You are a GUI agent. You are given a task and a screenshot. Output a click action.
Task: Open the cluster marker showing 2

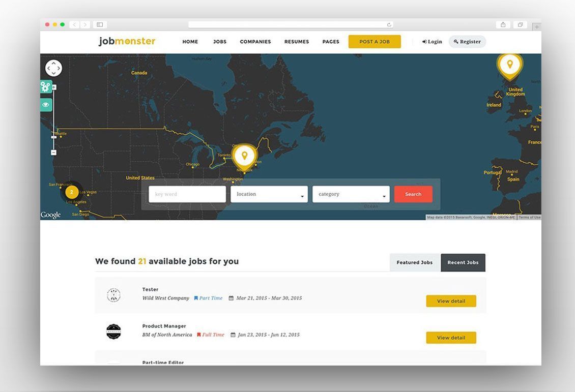point(72,192)
